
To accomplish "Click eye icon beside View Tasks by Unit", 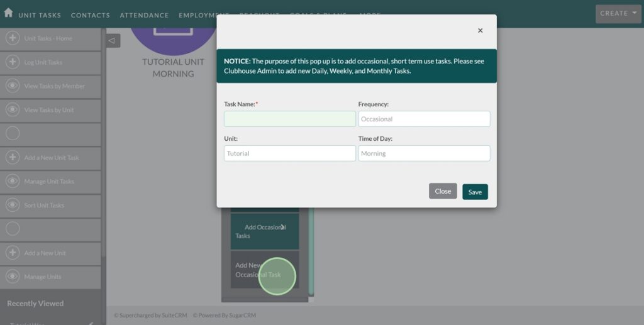I will [12, 110].
